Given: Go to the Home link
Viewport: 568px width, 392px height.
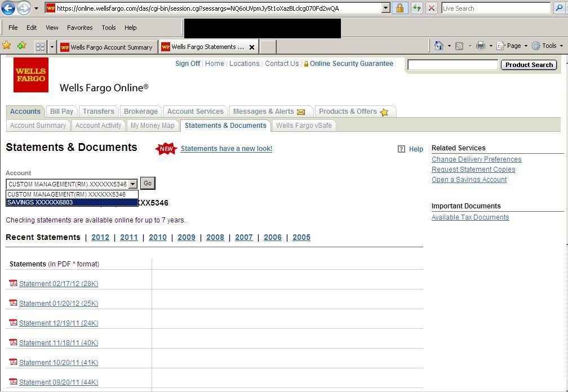Looking at the screenshot, I should (x=215, y=63).
